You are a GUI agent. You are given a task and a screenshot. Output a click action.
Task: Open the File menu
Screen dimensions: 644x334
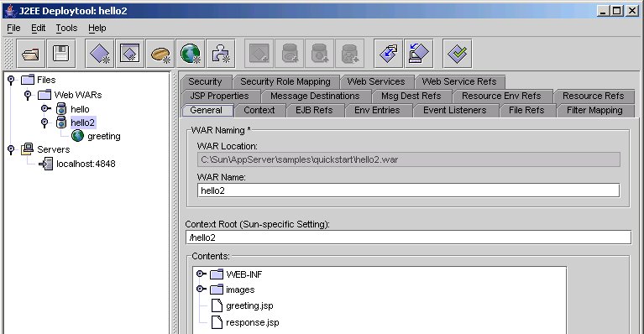[x=13, y=28]
